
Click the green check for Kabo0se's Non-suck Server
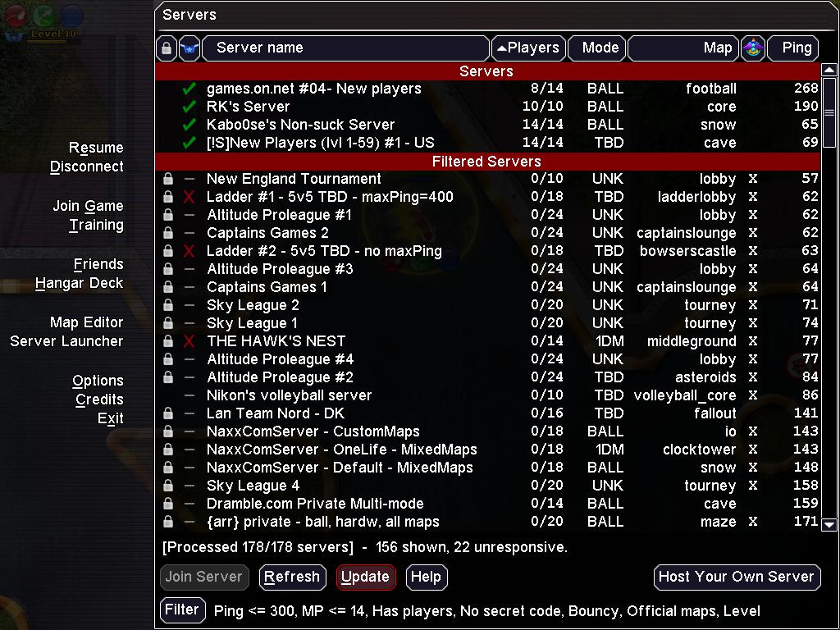pyautogui.click(x=189, y=125)
